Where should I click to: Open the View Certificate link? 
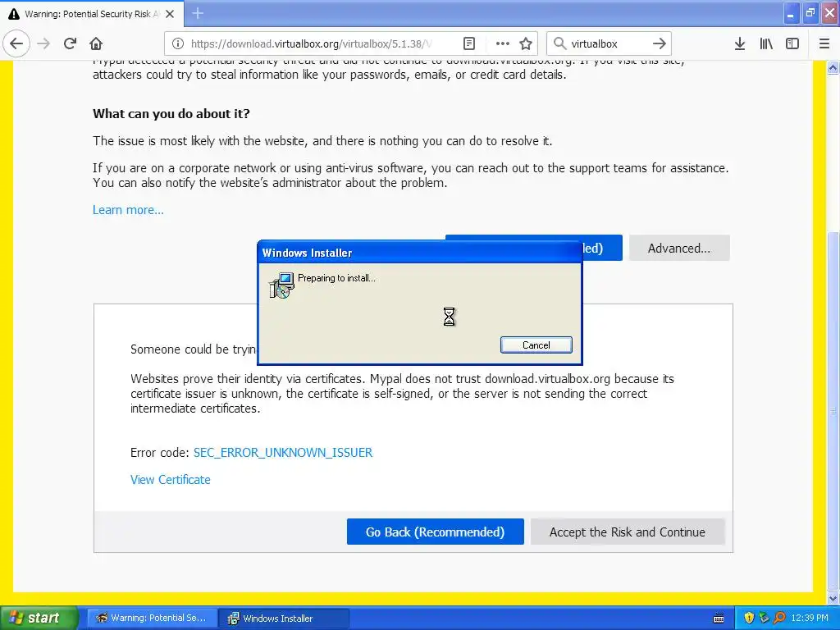pyautogui.click(x=171, y=479)
